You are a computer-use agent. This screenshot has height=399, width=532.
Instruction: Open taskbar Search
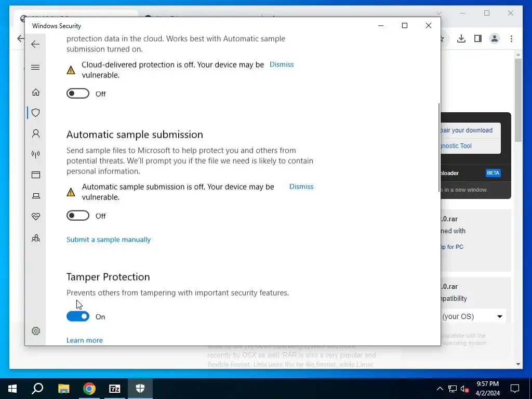pyautogui.click(x=37, y=389)
